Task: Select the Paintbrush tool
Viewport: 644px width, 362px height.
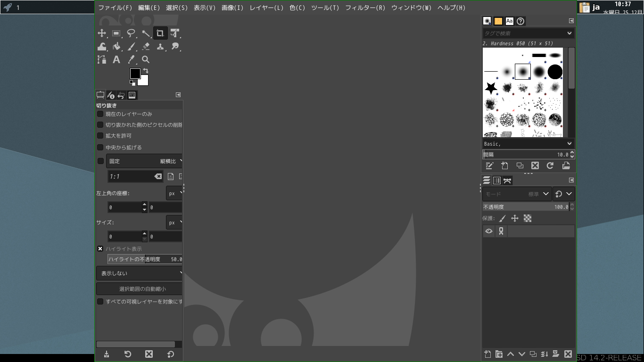Action: coord(131,46)
